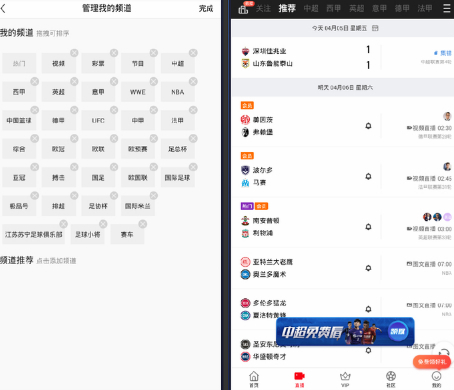The height and width of the screenshot is (390, 454).
Task: Switch to the 法甲 tab in top bar
Action: 425,8
